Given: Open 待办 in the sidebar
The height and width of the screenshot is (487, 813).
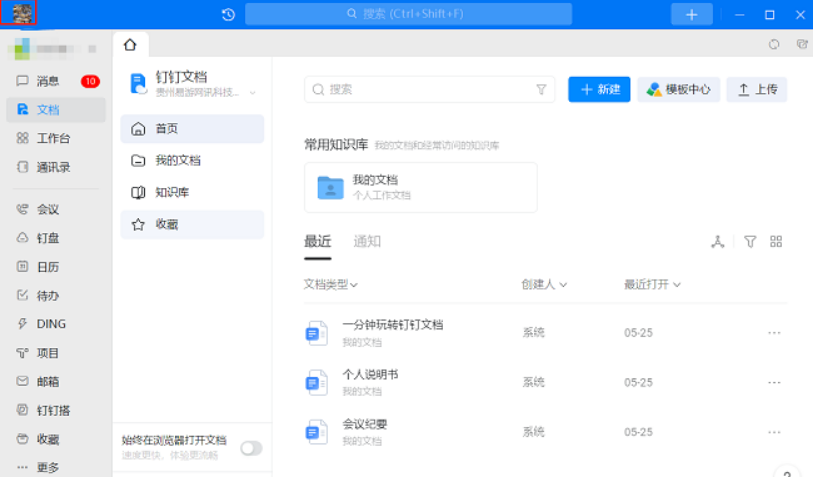Looking at the screenshot, I should tap(56, 296).
